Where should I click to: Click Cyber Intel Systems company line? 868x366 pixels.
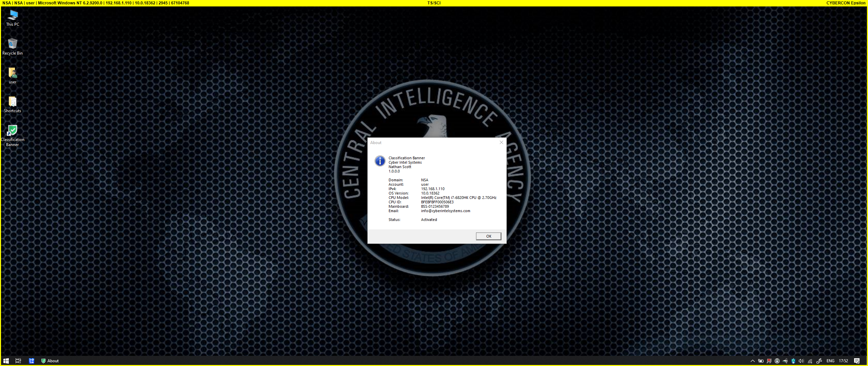point(405,162)
